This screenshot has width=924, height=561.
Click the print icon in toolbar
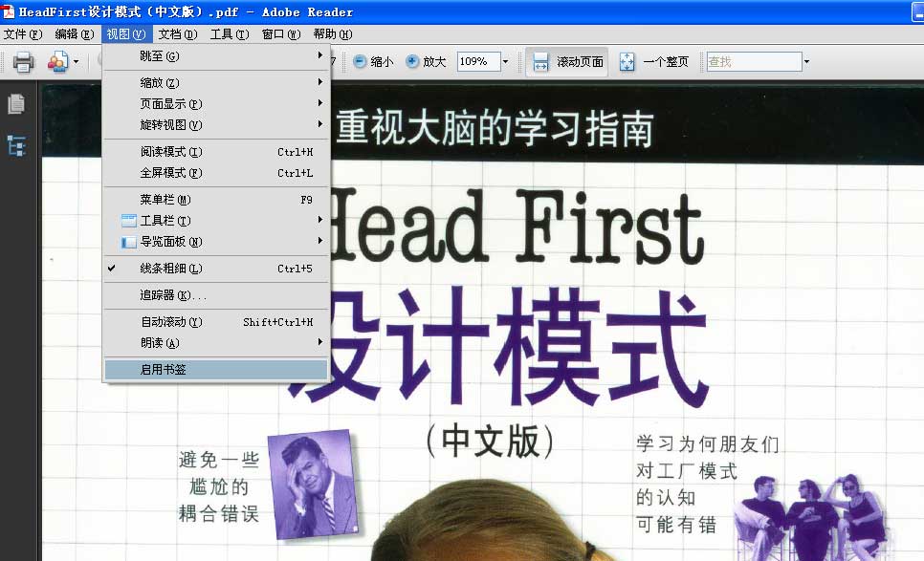coord(24,61)
